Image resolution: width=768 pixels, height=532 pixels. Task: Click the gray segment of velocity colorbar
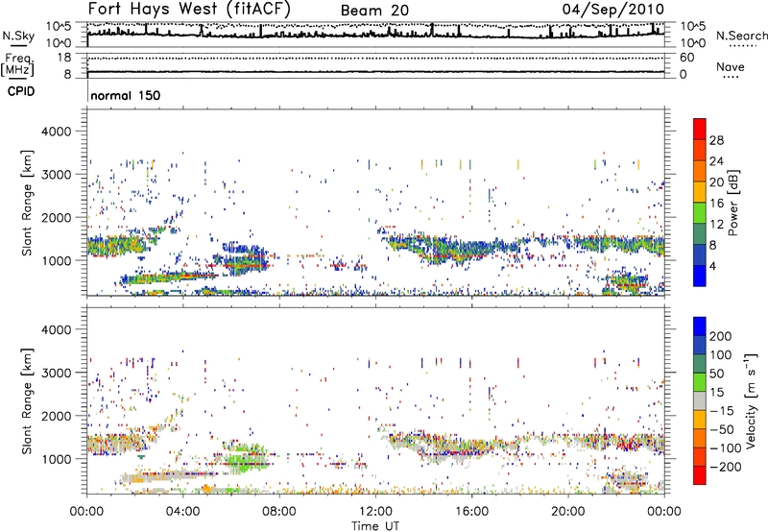[x=700, y=400]
